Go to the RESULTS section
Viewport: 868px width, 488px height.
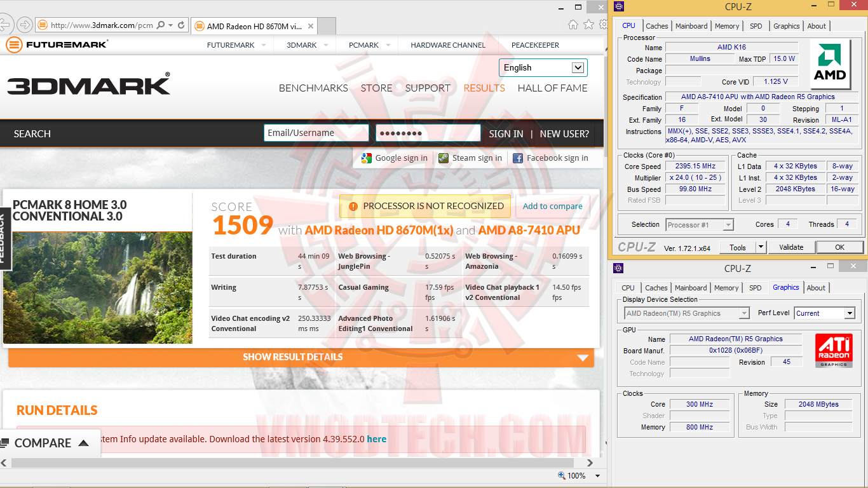(484, 88)
